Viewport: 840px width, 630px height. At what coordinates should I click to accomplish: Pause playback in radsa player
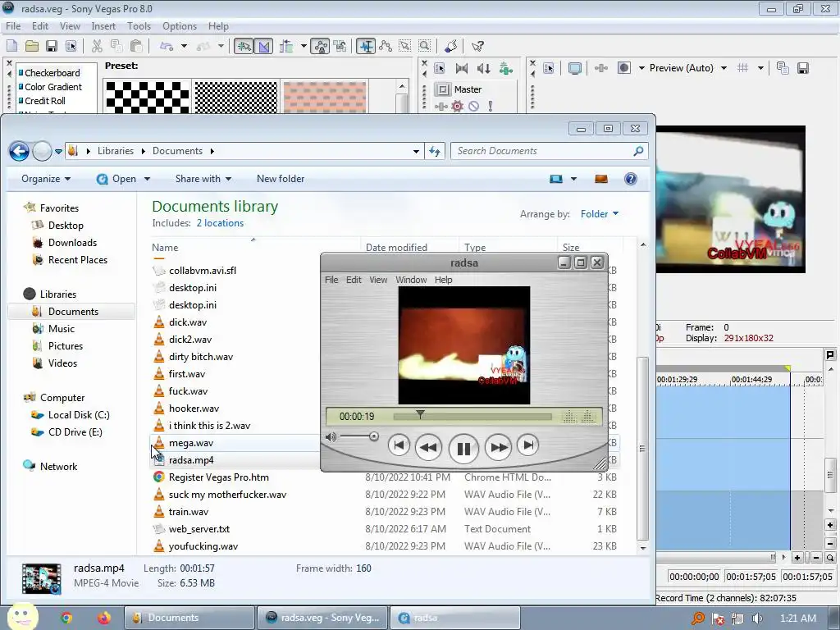pos(463,448)
